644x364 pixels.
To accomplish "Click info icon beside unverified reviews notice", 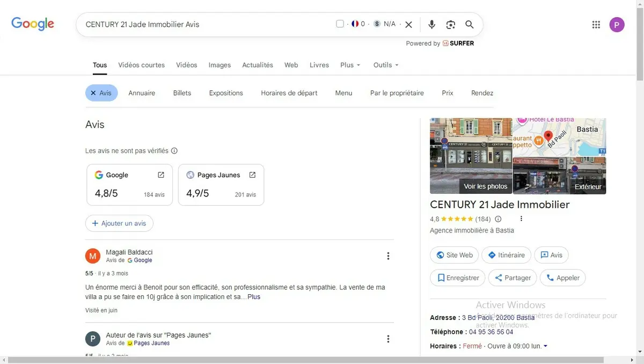I will point(174,151).
